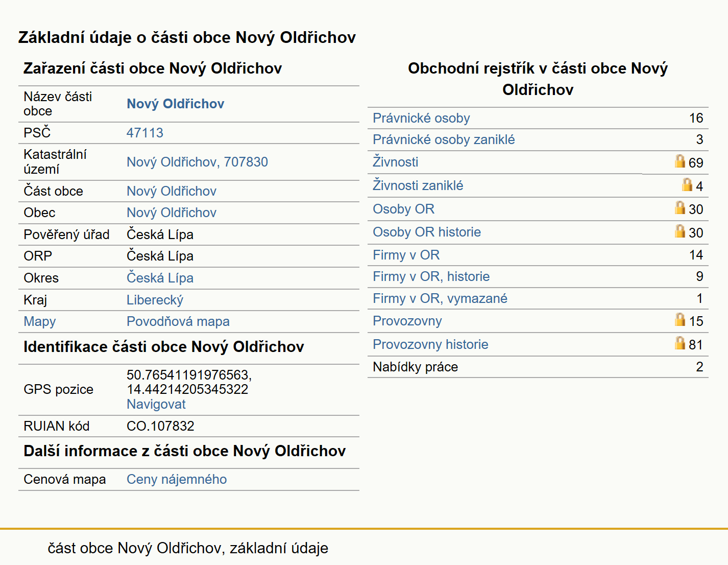Open Firmy v OR, vymazané
This screenshot has width=728, height=565.
click(x=440, y=298)
